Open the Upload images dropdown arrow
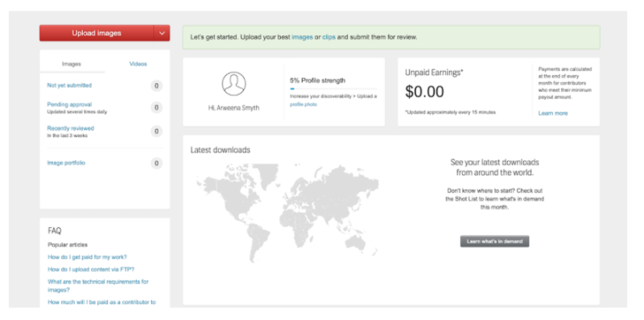 162,33
